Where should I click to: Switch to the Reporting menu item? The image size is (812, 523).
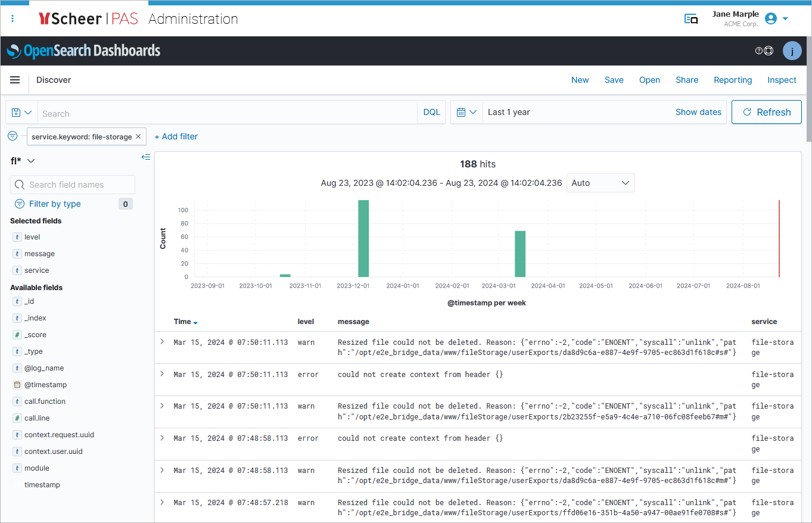tap(732, 80)
